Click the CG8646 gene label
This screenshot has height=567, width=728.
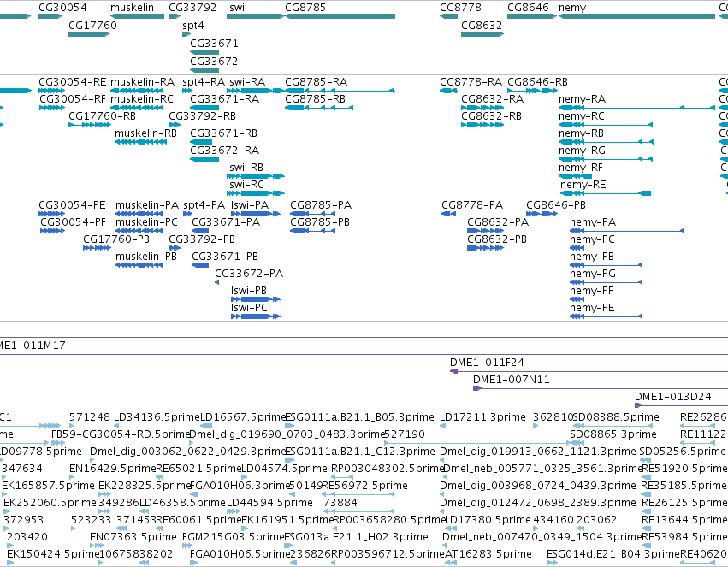pyautogui.click(x=528, y=8)
